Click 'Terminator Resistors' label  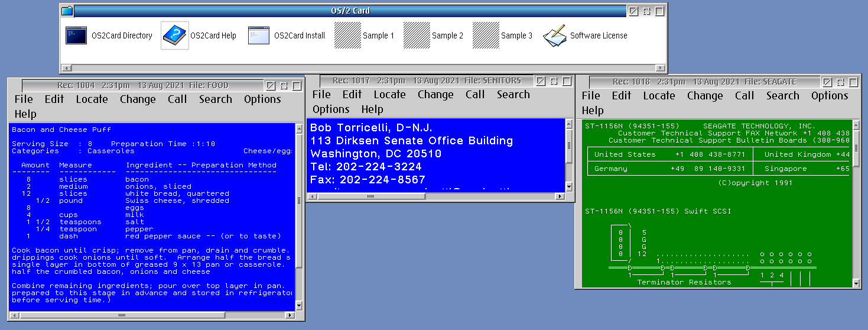tap(684, 282)
